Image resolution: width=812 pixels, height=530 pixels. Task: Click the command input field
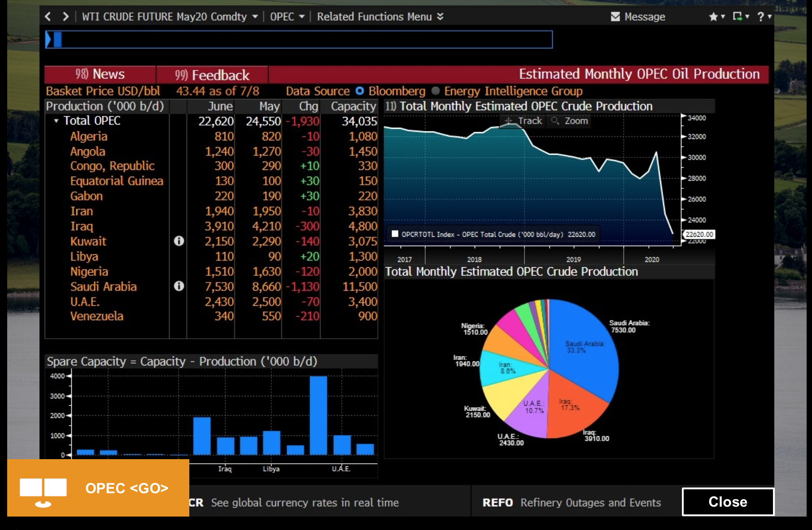point(269,39)
